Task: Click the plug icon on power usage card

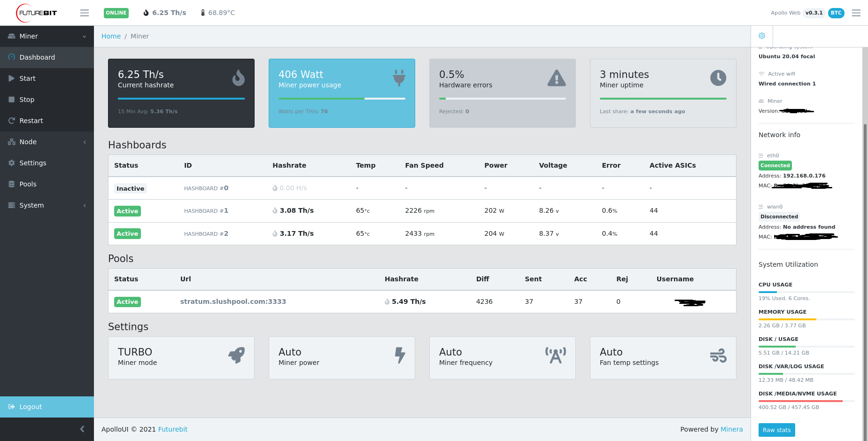Action: tap(399, 77)
